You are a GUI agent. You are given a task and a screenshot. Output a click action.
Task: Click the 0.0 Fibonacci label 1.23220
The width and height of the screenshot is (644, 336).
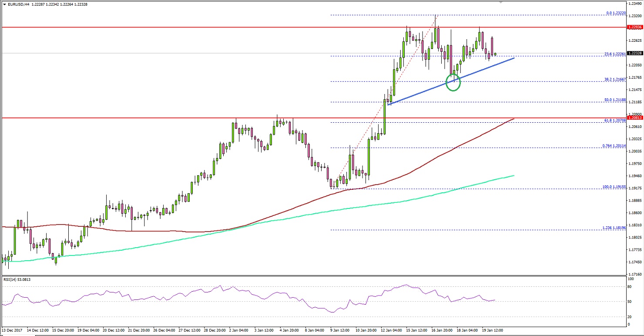point(616,13)
